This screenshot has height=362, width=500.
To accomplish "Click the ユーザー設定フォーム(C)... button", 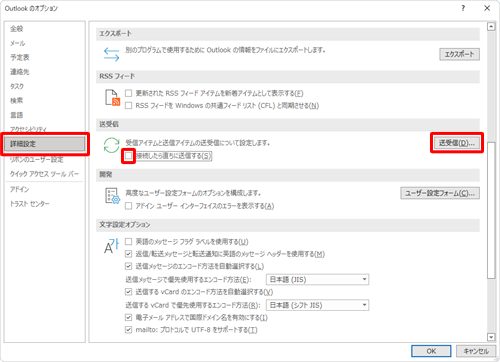I will (440, 193).
